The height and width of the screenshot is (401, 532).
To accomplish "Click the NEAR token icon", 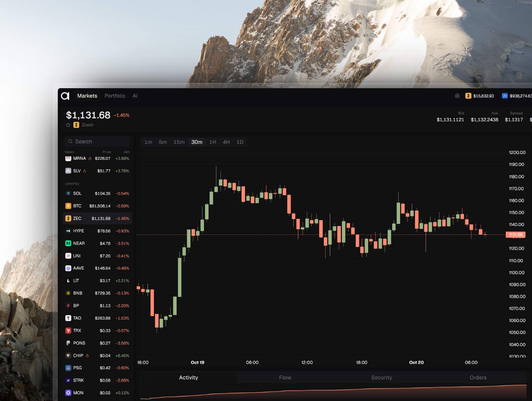I will tap(68, 243).
